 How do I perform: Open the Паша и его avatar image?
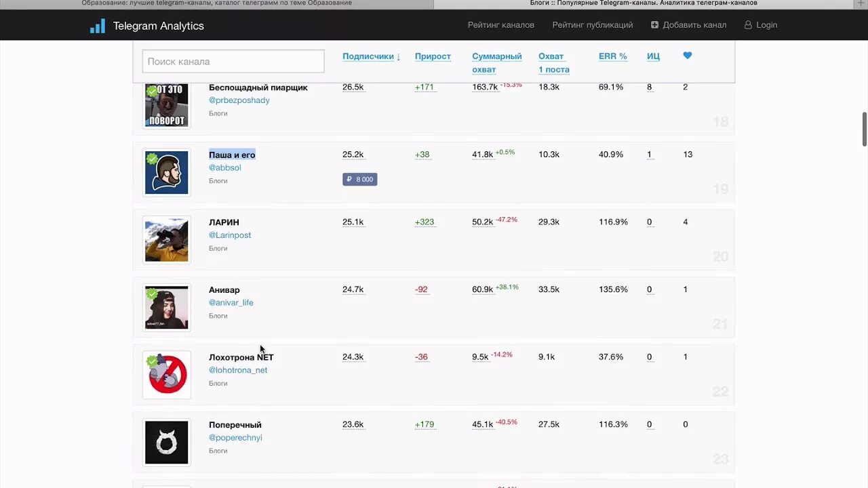[166, 173]
